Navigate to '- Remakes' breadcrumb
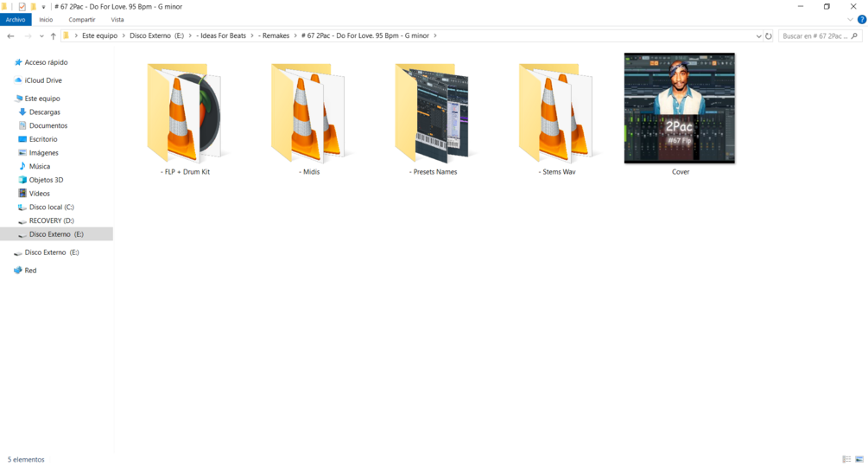 (274, 35)
